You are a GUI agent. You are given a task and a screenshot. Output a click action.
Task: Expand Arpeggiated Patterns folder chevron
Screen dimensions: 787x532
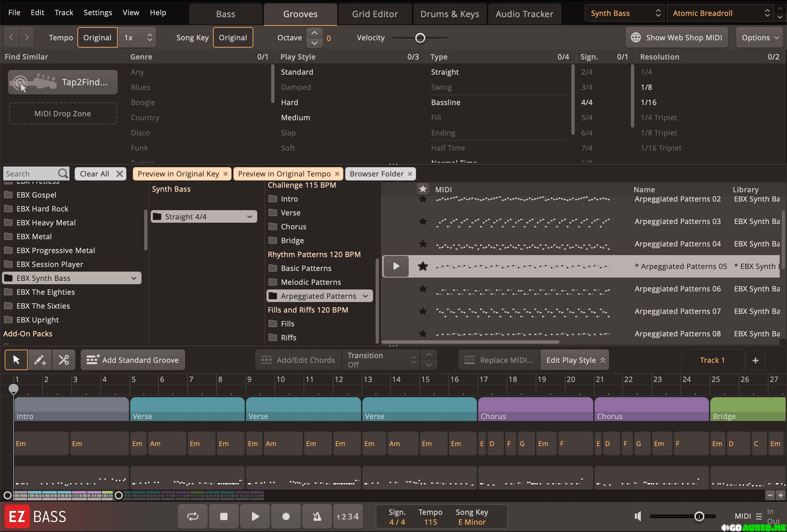365,296
